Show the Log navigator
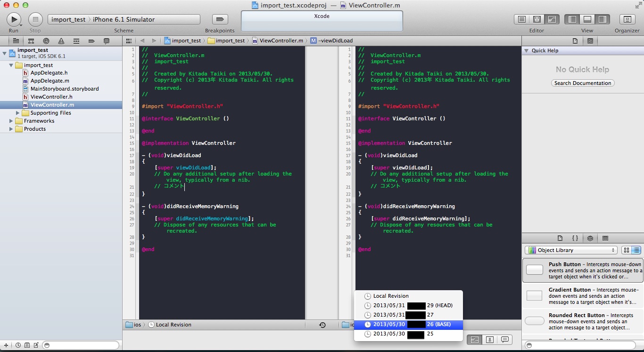 [107, 41]
